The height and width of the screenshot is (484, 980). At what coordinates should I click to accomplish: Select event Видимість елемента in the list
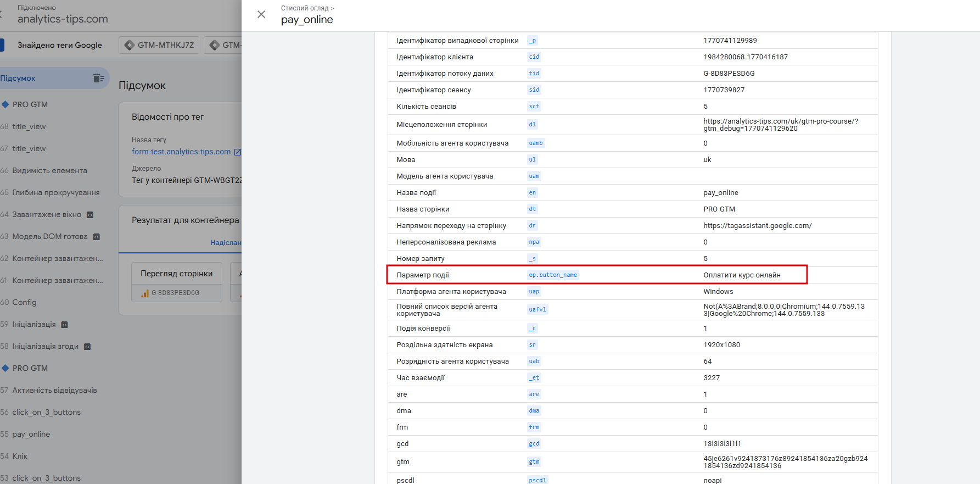[49, 170]
